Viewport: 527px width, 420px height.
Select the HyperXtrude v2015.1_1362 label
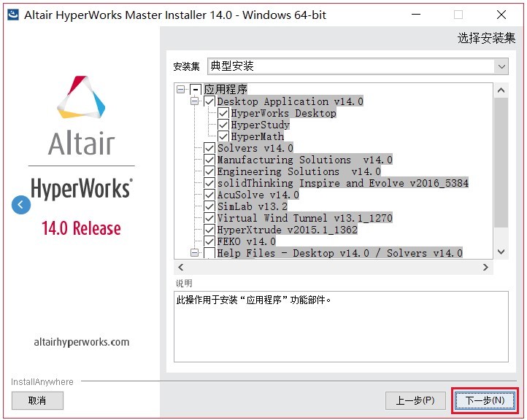pos(287,230)
